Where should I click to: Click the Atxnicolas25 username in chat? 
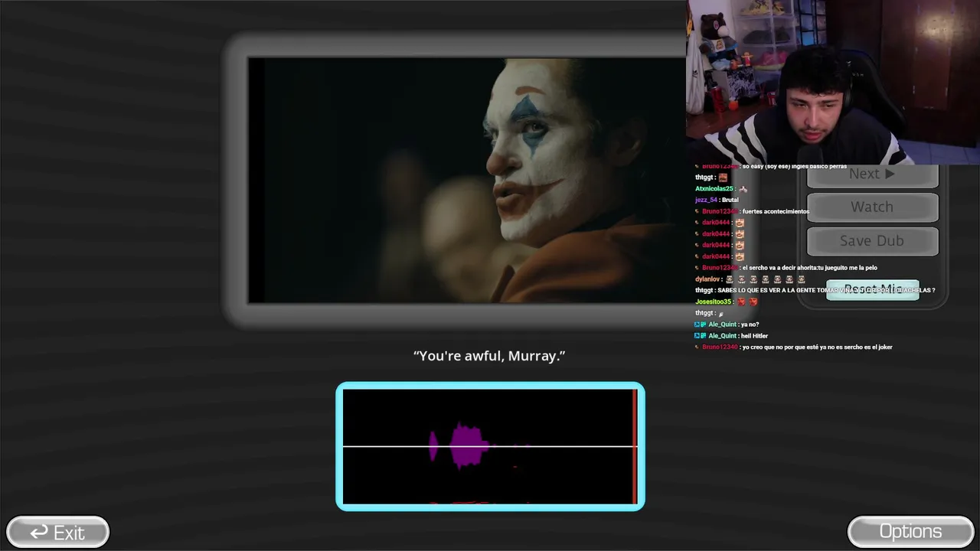pos(714,188)
